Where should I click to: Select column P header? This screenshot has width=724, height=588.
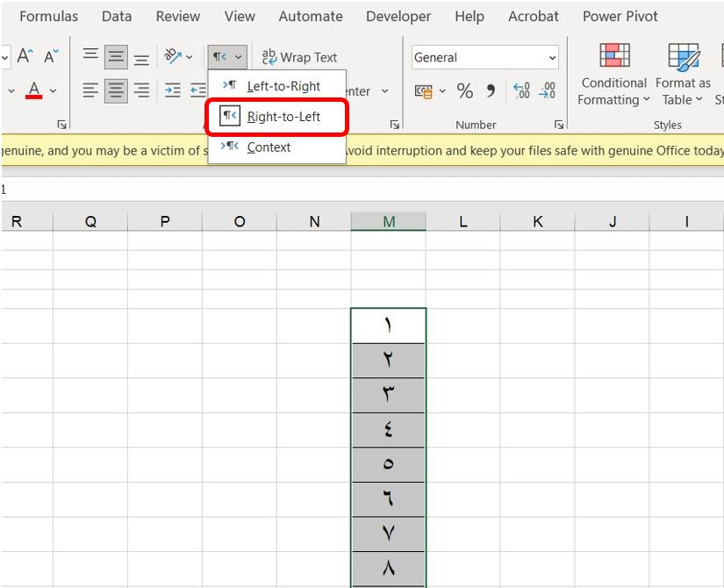[165, 221]
